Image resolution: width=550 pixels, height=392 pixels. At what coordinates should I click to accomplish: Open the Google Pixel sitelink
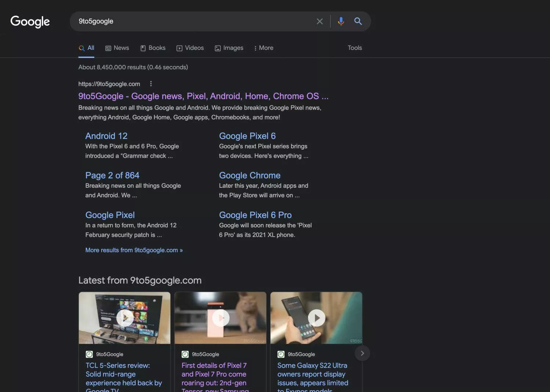tap(110, 215)
